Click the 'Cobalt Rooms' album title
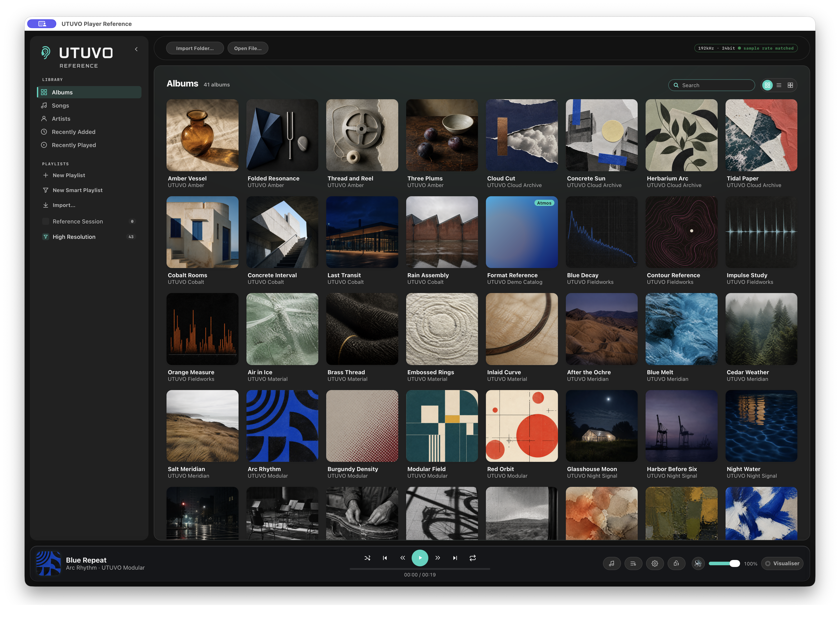This screenshot has height=619, width=840. (x=187, y=275)
